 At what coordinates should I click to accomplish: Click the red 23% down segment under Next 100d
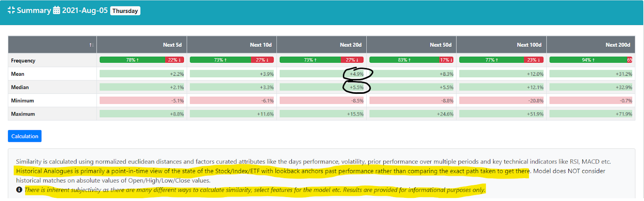534,60
